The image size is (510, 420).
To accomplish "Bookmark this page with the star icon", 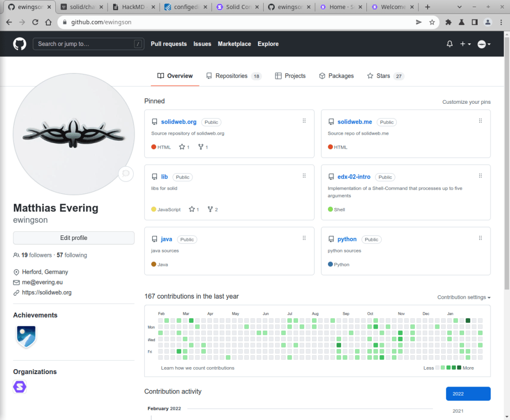I will coord(432,22).
